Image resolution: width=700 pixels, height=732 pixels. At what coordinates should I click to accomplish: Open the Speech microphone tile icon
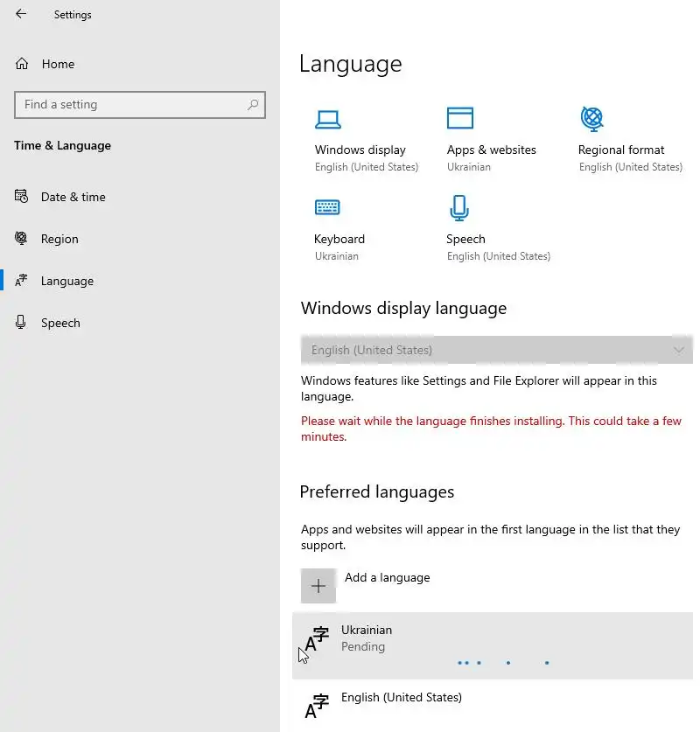[459, 208]
